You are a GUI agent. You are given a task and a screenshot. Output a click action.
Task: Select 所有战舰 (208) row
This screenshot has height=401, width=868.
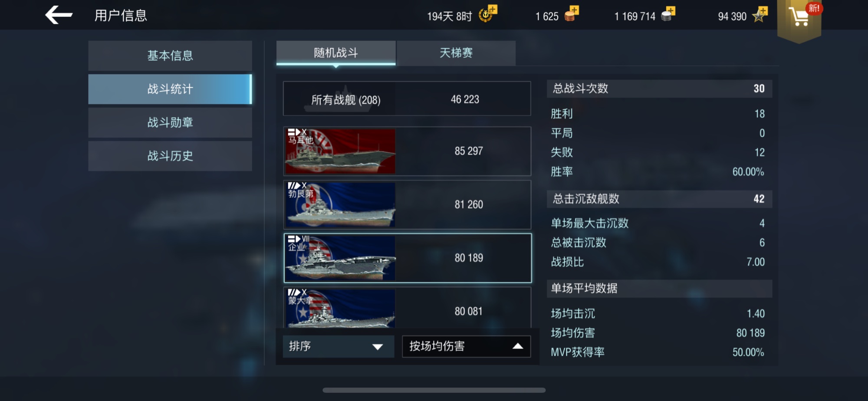pyautogui.click(x=407, y=99)
